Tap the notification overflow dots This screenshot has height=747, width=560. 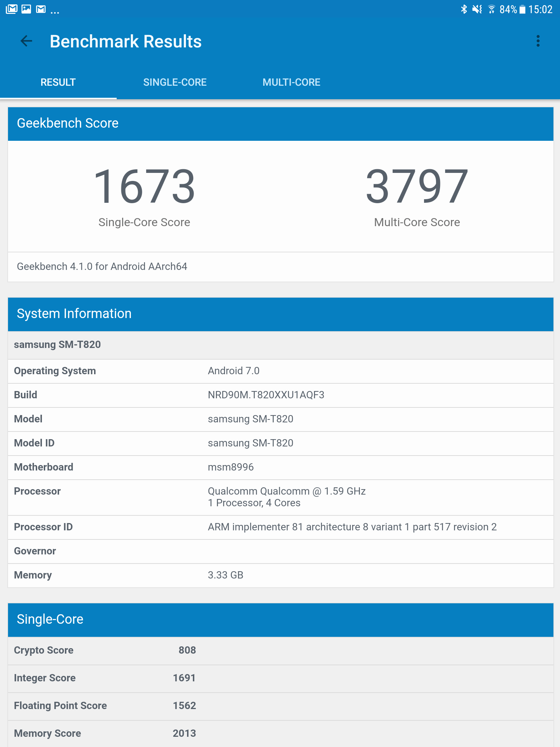pyautogui.click(x=55, y=12)
